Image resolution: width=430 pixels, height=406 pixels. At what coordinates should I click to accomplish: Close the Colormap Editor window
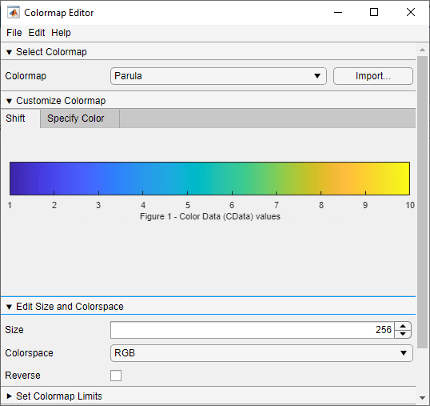pos(411,13)
